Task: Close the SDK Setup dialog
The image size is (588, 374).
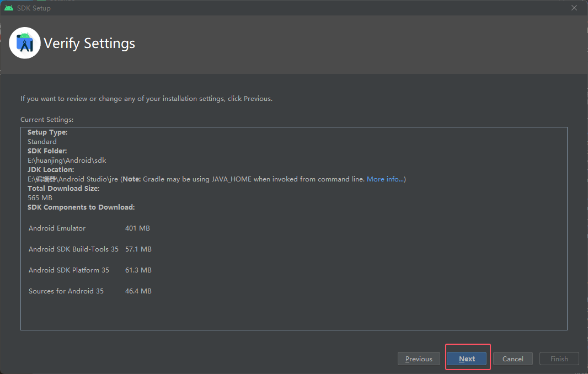Action: click(574, 8)
